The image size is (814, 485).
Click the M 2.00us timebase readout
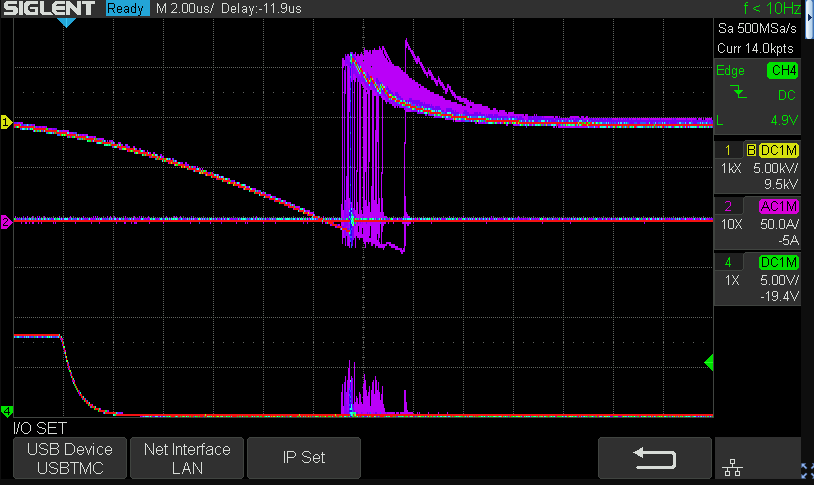(x=185, y=8)
